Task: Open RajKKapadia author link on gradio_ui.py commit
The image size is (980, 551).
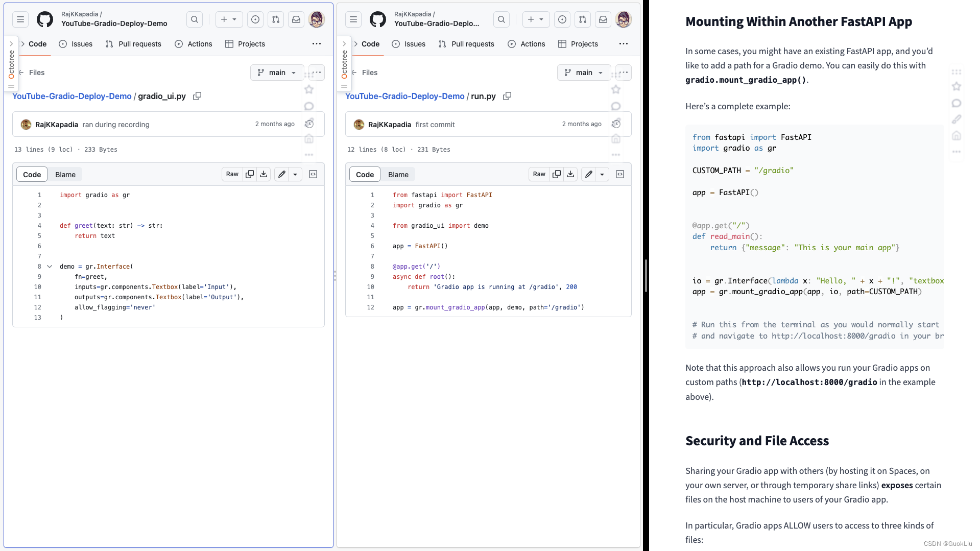Action: 57,125
